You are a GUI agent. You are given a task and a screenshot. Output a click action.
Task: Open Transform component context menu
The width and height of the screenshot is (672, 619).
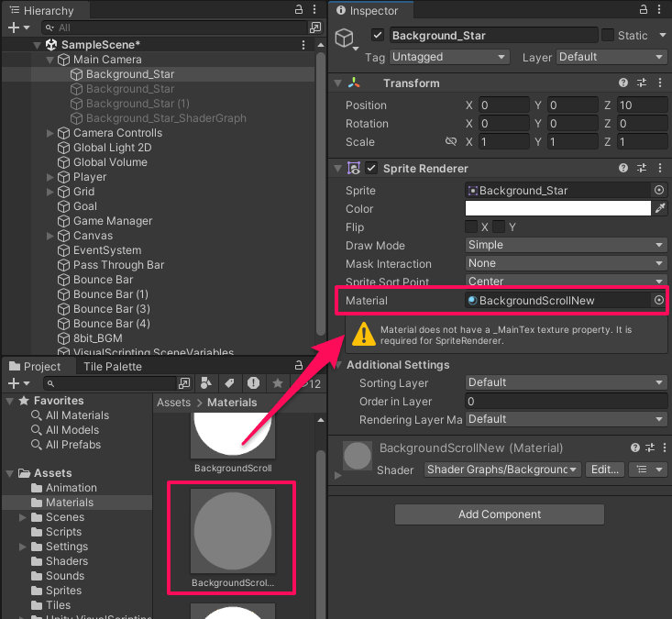pos(660,83)
